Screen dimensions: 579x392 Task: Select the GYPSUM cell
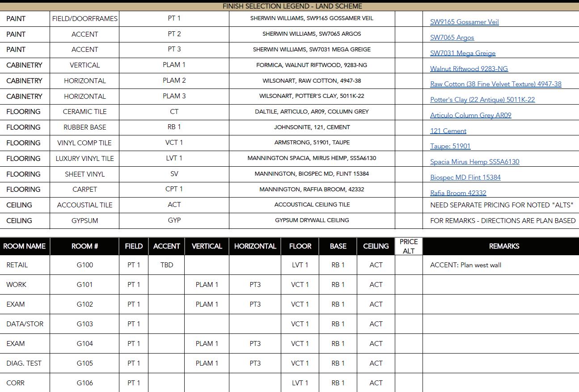(85, 221)
